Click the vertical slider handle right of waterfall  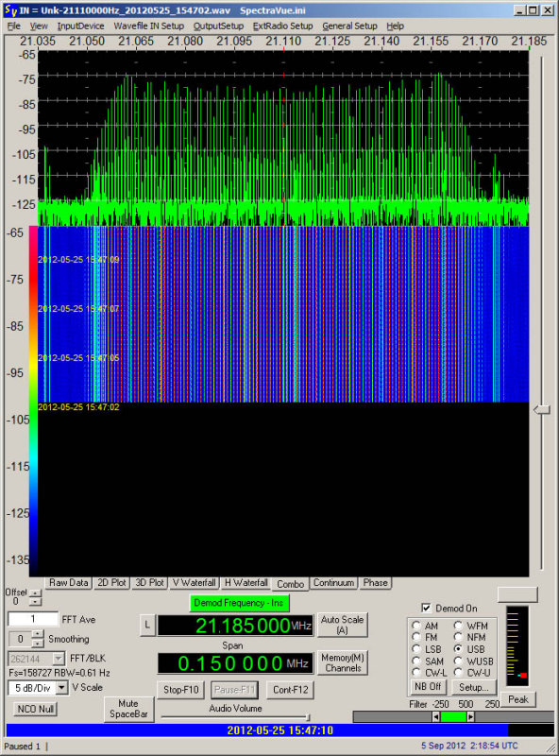pos(542,410)
